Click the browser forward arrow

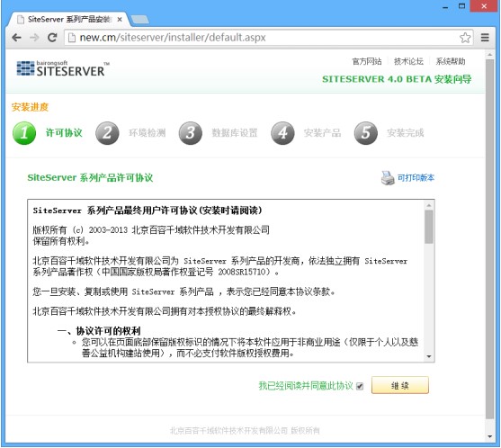34,38
